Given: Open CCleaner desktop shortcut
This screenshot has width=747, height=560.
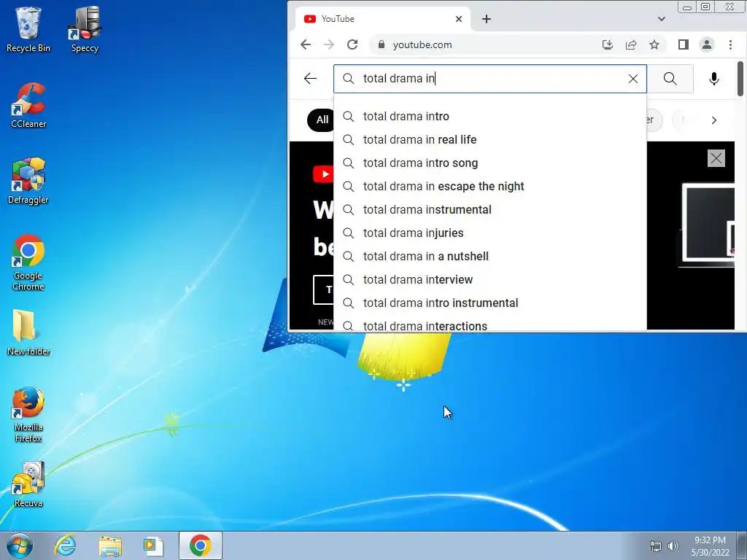Looking at the screenshot, I should coord(28,105).
